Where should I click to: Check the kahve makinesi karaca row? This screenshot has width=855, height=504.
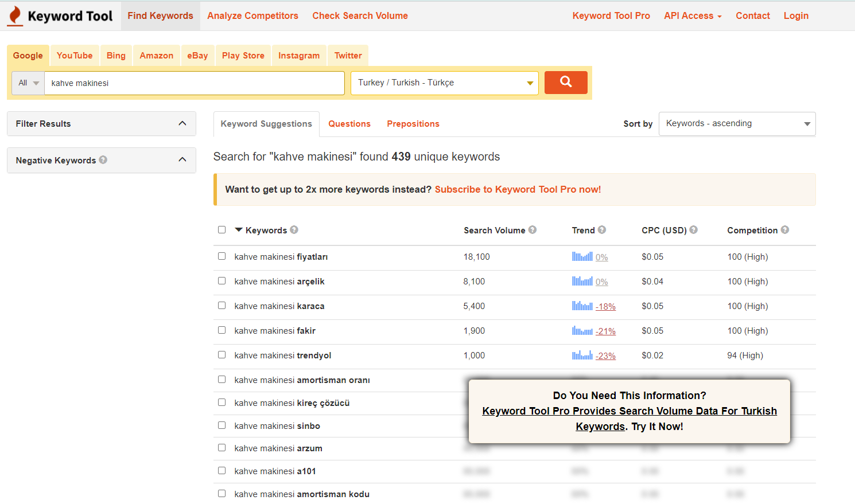pyautogui.click(x=221, y=306)
